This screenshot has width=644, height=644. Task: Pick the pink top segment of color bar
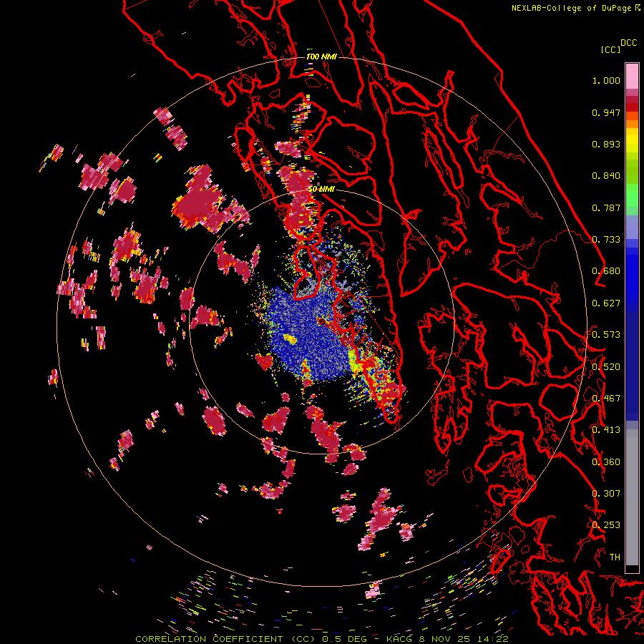click(632, 76)
